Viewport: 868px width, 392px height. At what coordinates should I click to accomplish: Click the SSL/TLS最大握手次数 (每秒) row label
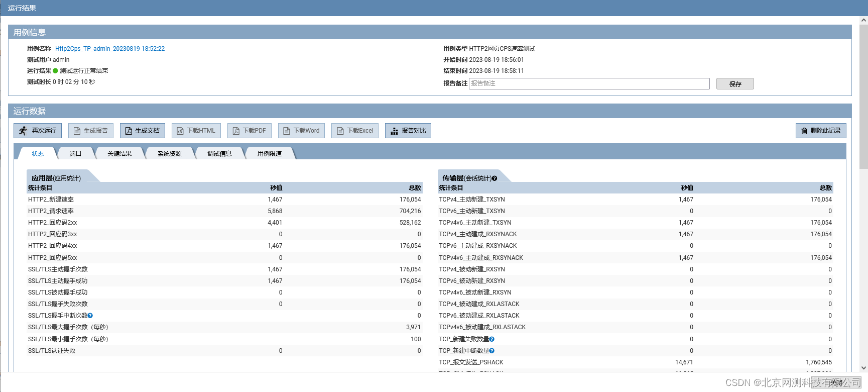[68, 327]
